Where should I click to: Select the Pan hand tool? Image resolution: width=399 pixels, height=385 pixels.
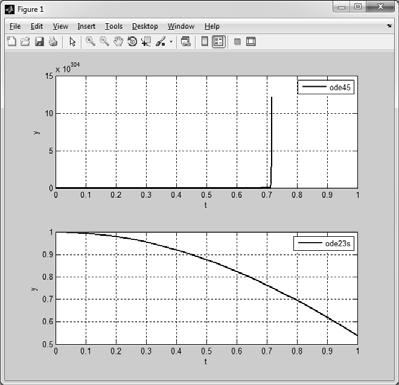pyautogui.click(x=118, y=42)
